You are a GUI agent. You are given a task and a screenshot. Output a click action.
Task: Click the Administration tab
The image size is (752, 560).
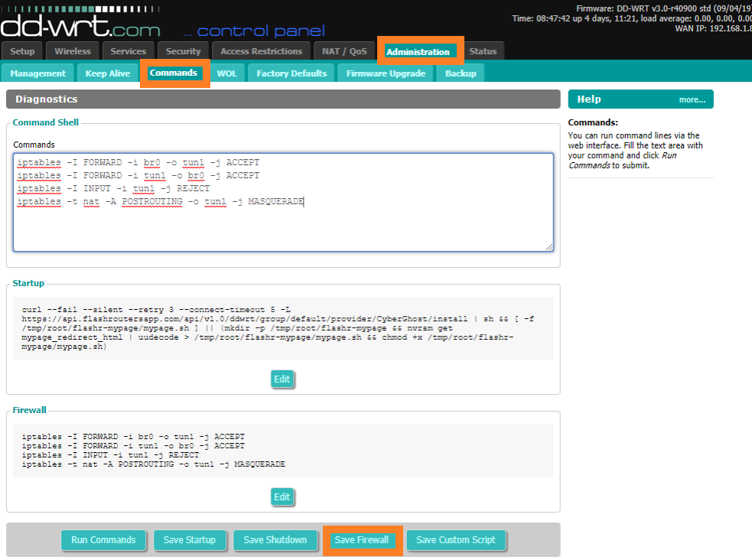[418, 52]
